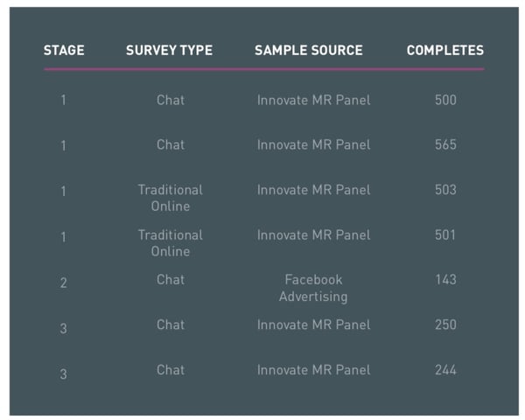The width and height of the screenshot is (525, 420).
Task: Select the 250 completes cell
Action: [445, 325]
